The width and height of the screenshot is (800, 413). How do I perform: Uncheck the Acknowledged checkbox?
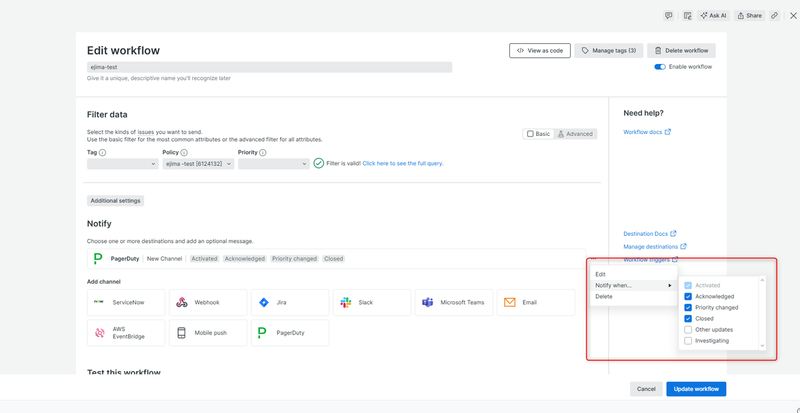[x=688, y=297]
